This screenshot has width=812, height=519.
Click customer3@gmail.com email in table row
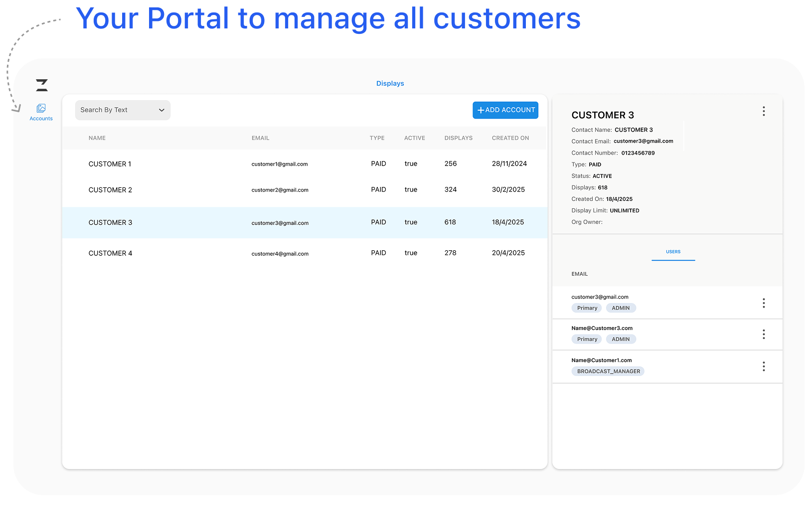pos(280,223)
